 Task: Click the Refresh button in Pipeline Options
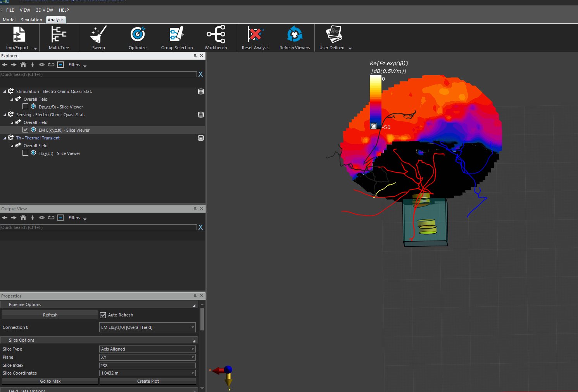(x=50, y=315)
